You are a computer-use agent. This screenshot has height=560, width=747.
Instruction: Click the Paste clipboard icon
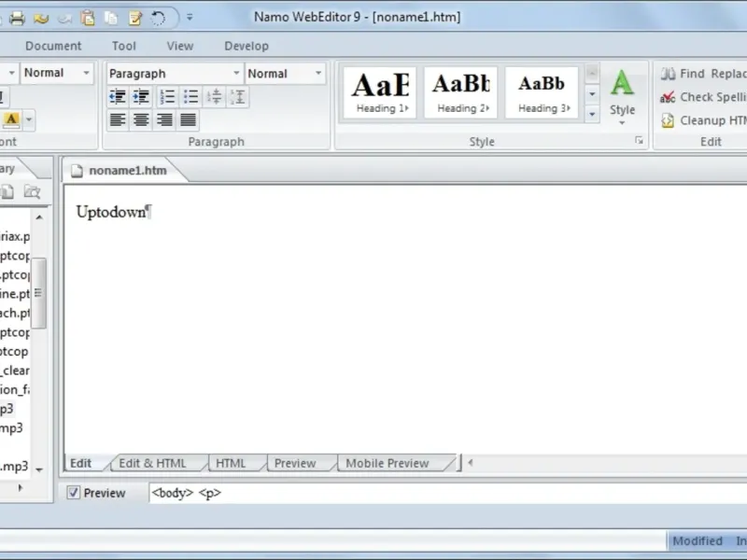click(88, 18)
